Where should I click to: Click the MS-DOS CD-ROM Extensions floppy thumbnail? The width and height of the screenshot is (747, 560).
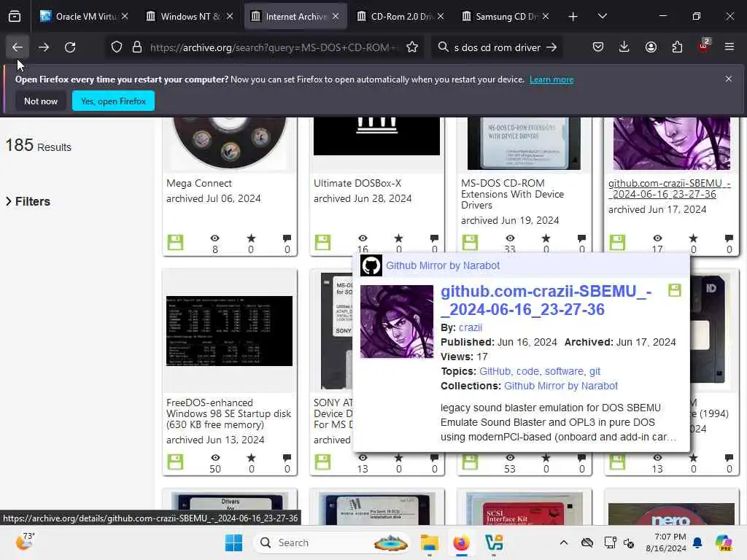click(x=524, y=143)
